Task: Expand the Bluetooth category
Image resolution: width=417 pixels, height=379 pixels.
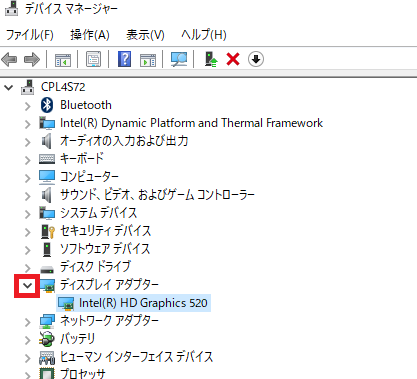Action: point(28,106)
